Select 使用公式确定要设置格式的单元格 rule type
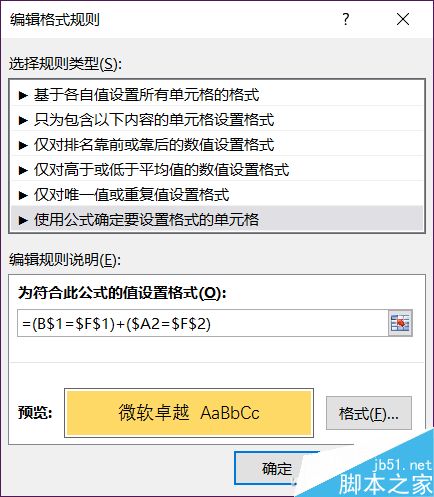 pos(217,219)
